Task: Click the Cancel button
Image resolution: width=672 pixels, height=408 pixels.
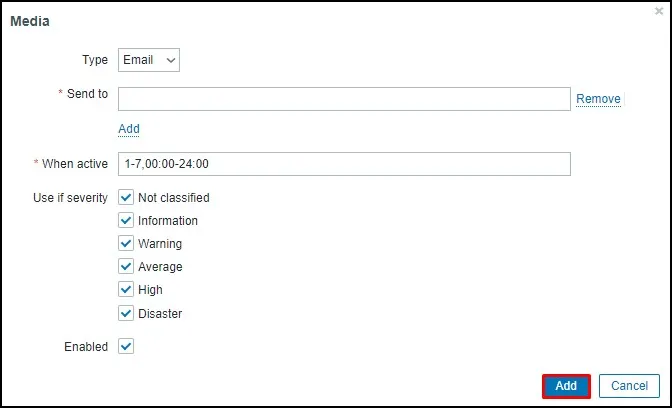Action: [629, 386]
